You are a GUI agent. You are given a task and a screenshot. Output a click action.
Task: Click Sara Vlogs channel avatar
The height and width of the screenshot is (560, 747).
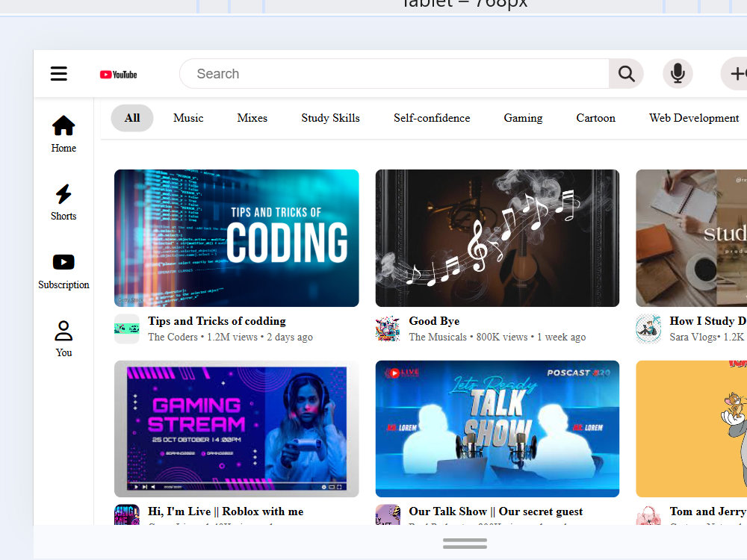[648, 329]
